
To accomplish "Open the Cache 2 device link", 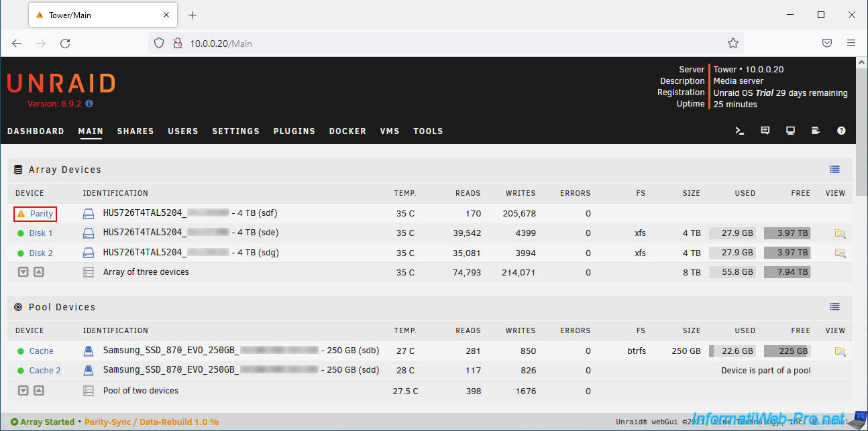I will click(x=44, y=371).
